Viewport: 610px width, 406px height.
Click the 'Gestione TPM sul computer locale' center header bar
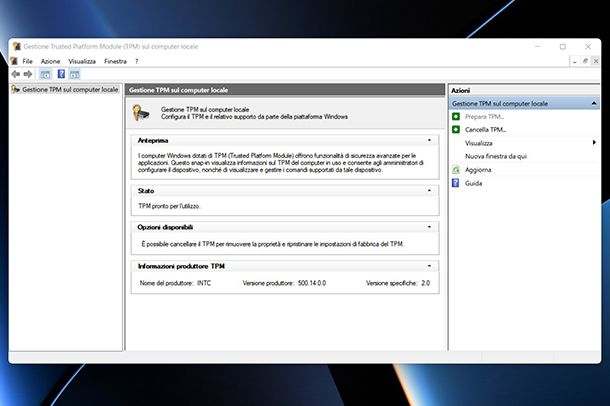(285, 90)
